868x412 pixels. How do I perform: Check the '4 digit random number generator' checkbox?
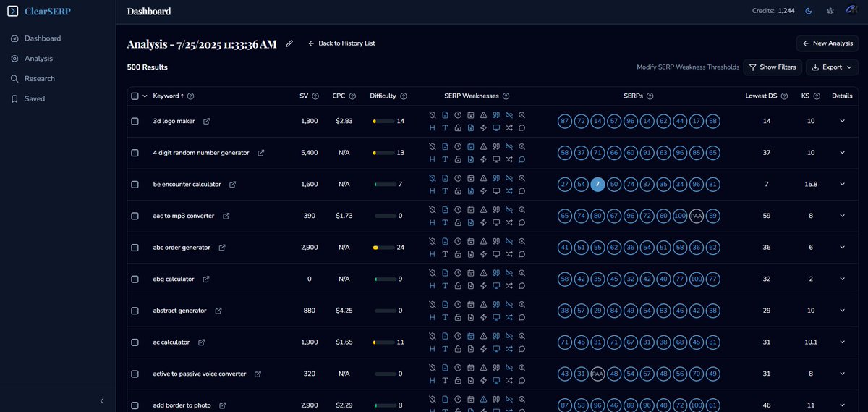pyautogui.click(x=135, y=153)
